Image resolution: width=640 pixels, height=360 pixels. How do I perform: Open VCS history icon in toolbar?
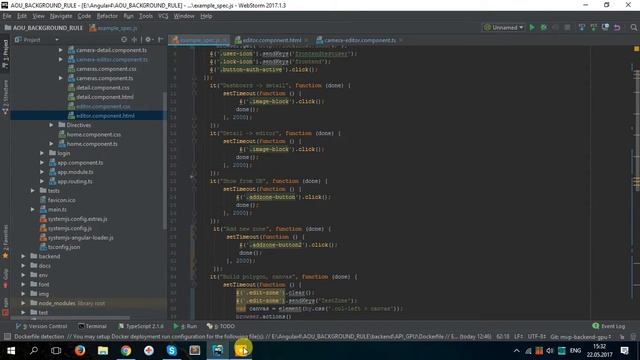[605, 28]
